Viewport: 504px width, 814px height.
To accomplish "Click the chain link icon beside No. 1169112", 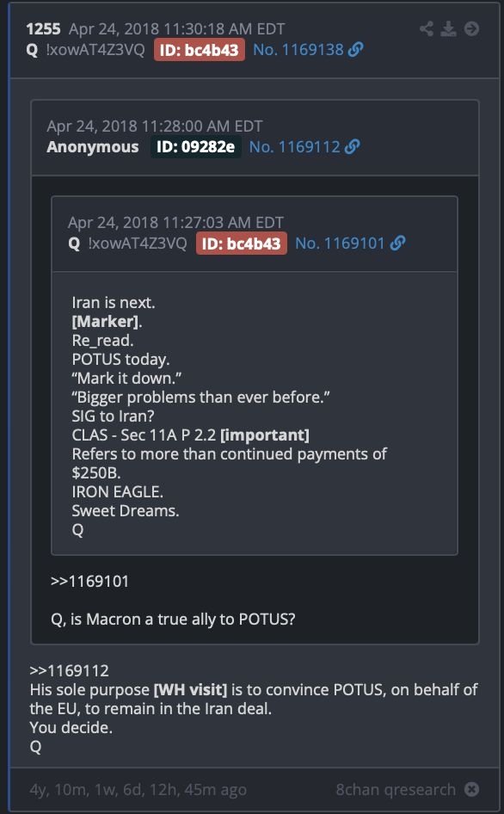I will click(x=352, y=147).
